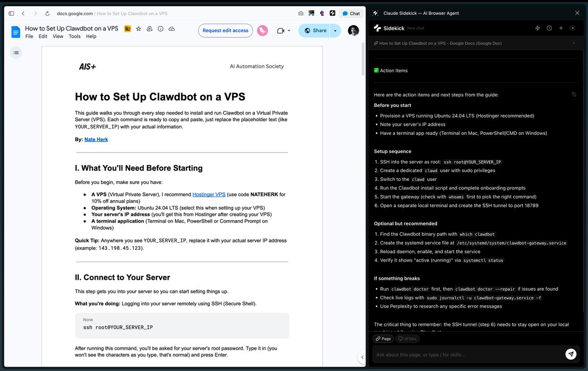Viewport: 588px width, 371px height.
Task: Go forward with the browser forward arrow
Action: pos(35,14)
